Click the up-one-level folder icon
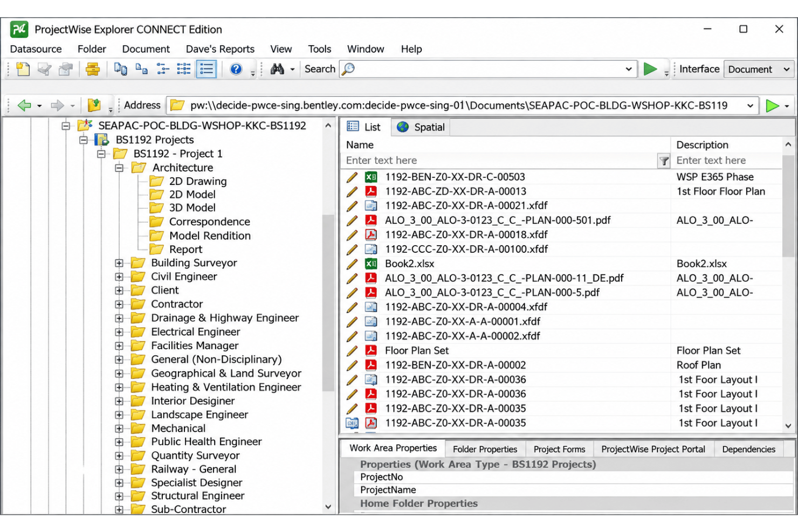This screenshot has height=532, width=798. coord(94,105)
